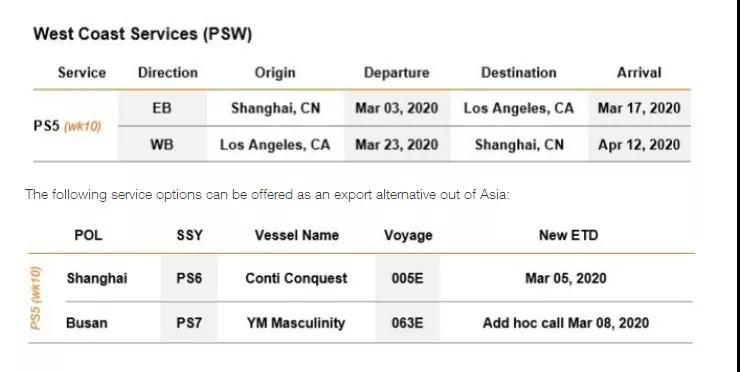Click the Departure column header
The width and height of the screenshot is (740, 372).
(396, 73)
